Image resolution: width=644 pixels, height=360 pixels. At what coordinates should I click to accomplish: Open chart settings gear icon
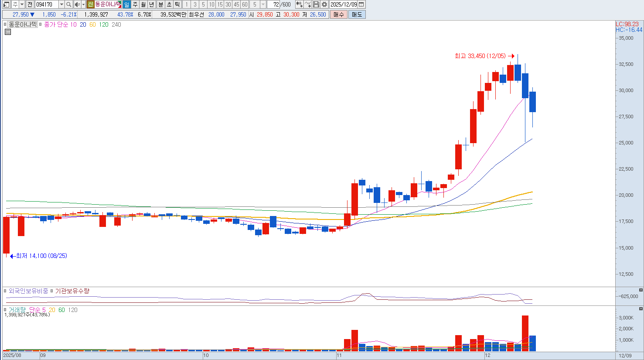(324, 4)
